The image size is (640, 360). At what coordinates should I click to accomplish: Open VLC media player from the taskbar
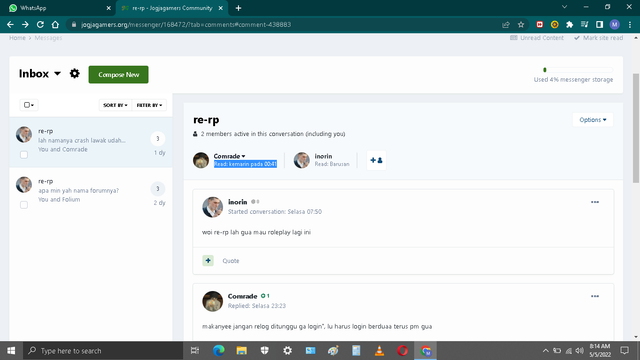click(x=379, y=350)
